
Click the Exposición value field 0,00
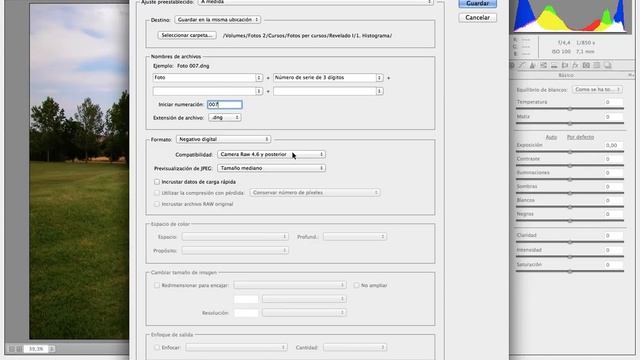[x=613, y=145]
